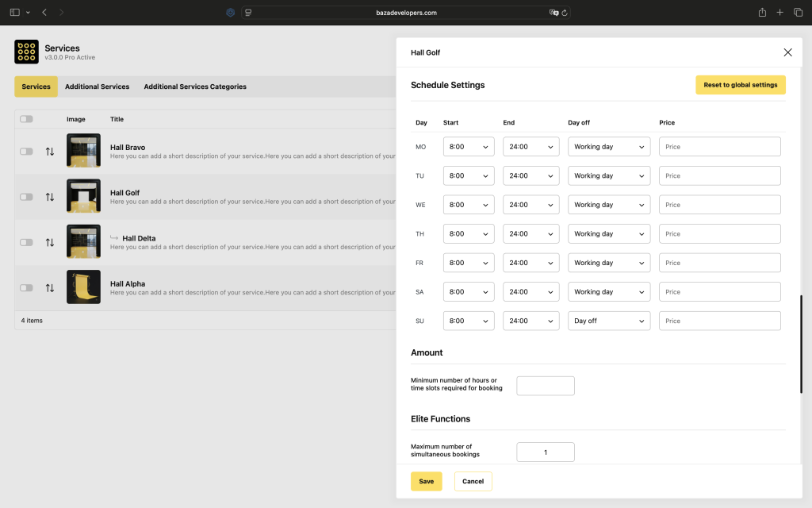Click the Hall Alpha thumbnail image

[83, 287]
